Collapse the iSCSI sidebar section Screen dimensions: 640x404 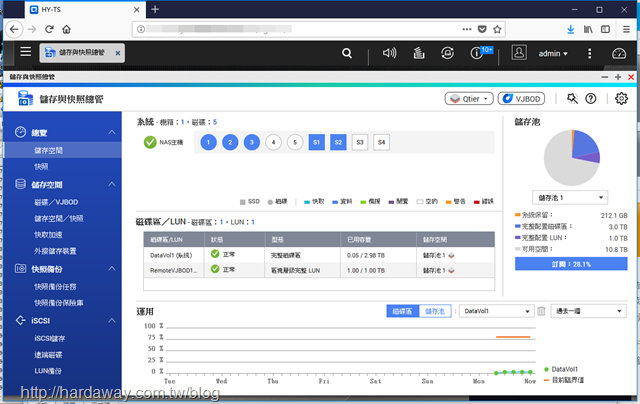coord(112,321)
